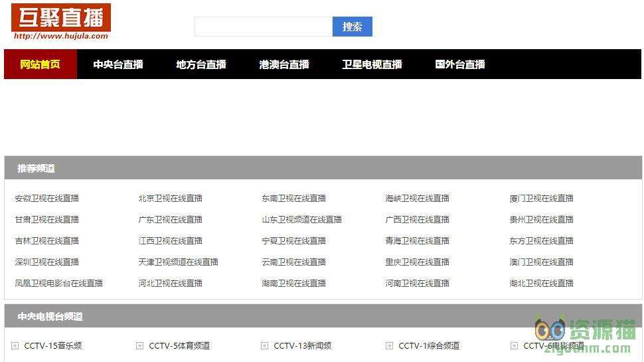Screen dimensions: 644x362
Task: Open 北京卫视在线直播 link
Action: (171, 199)
